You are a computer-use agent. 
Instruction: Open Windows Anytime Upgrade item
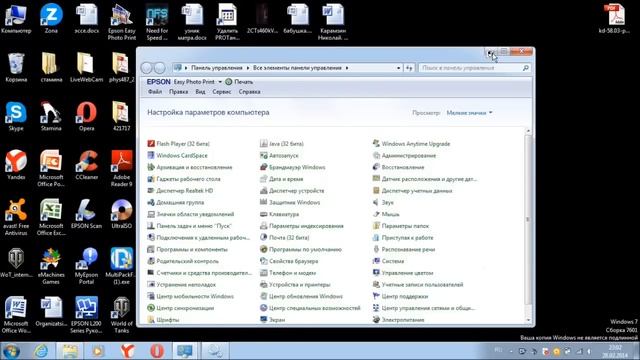(x=411, y=144)
